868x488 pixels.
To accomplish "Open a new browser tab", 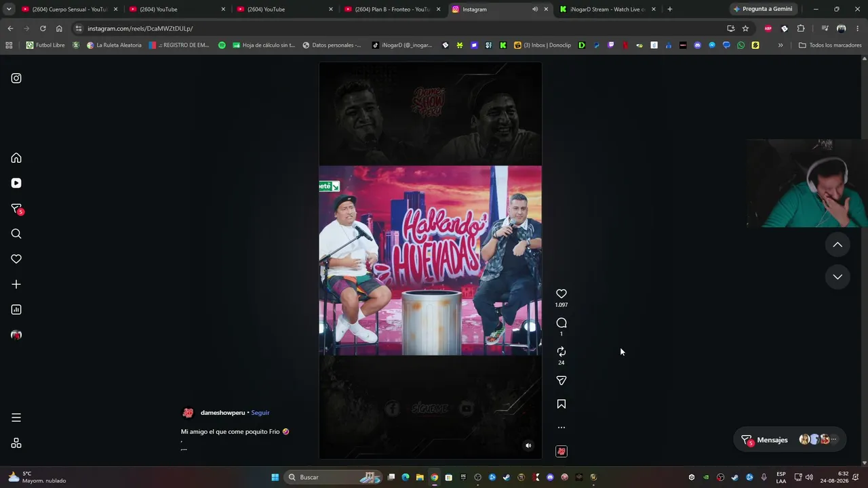I will [670, 9].
